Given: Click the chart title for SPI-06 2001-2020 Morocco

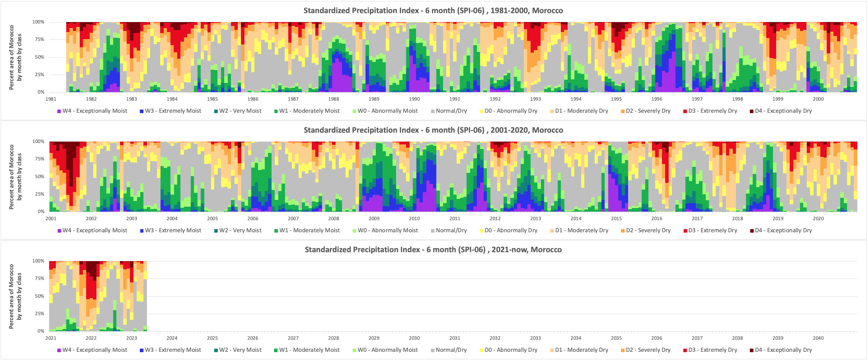Looking at the screenshot, I should click(433, 130).
